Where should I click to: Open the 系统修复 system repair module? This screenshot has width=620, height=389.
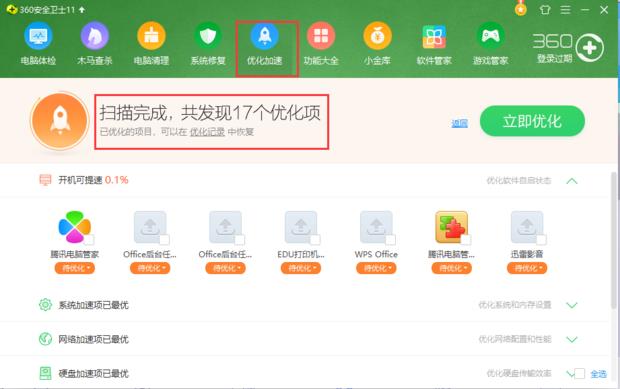click(x=208, y=43)
